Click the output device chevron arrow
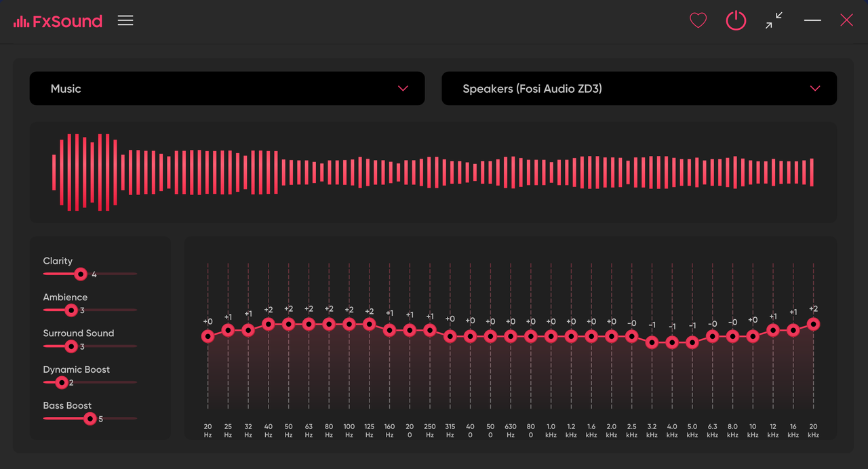868x469 pixels. [815, 89]
